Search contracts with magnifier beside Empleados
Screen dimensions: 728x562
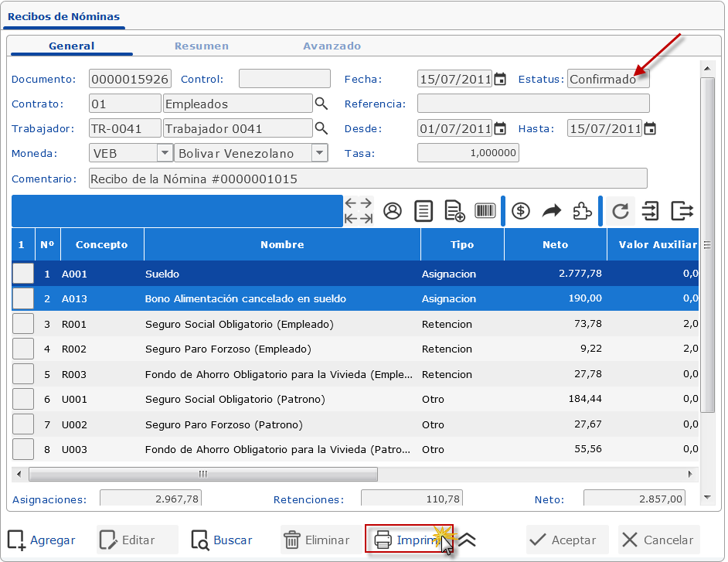(x=321, y=104)
